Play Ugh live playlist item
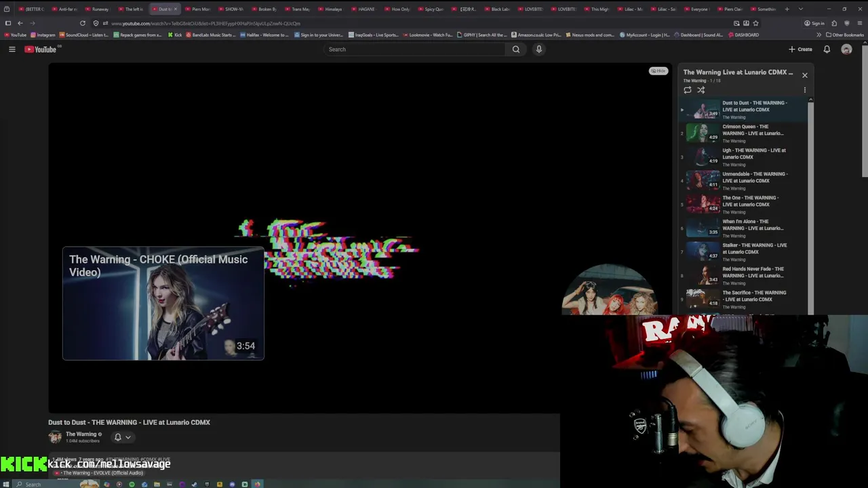The width and height of the screenshot is (868, 488). (743, 157)
